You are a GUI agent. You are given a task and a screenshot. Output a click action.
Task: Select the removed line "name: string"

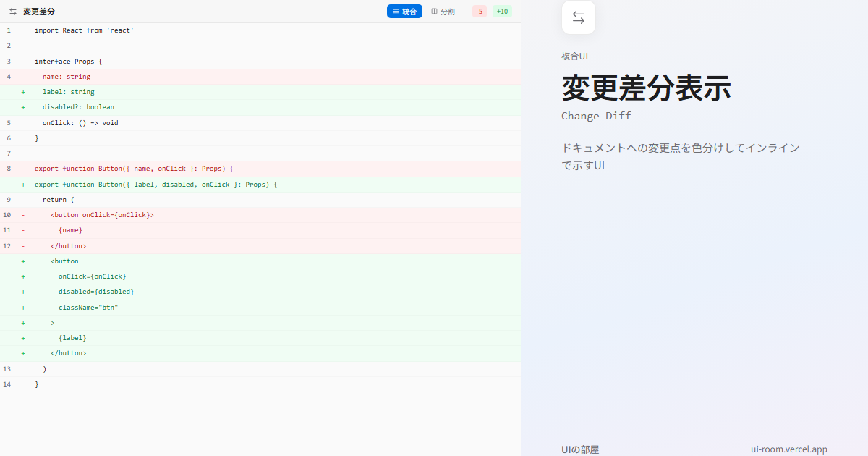click(x=260, y=77)
